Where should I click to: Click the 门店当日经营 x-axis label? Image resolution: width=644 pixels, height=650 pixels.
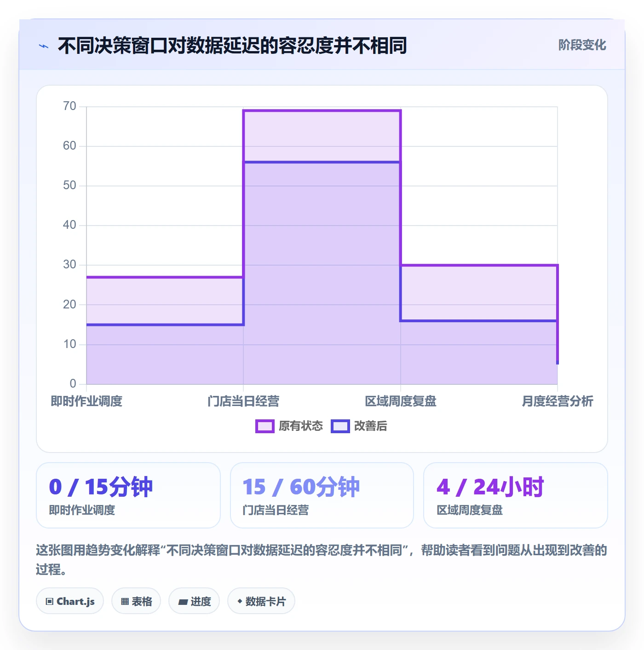pyautogui.click(x=243, y=401)
